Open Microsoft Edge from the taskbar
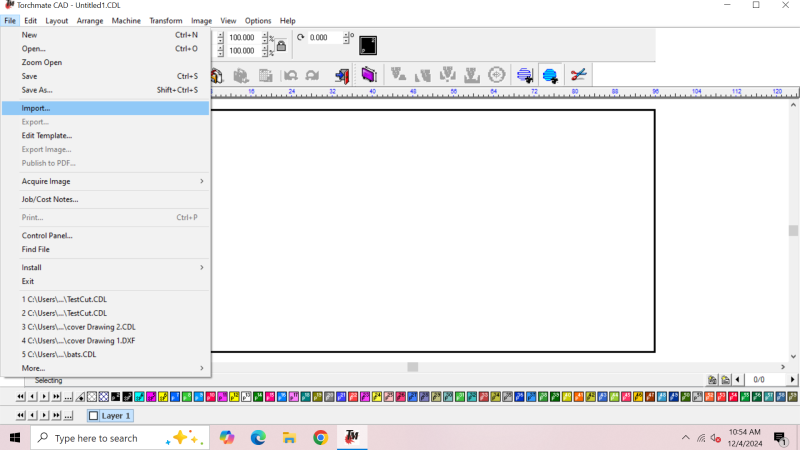800x450 pixels. pos(258,438)
